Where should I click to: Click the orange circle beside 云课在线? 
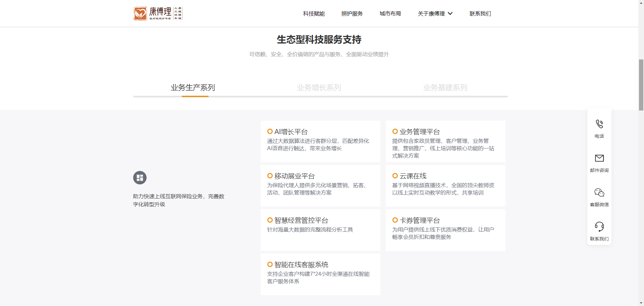(x=395, y=176)
